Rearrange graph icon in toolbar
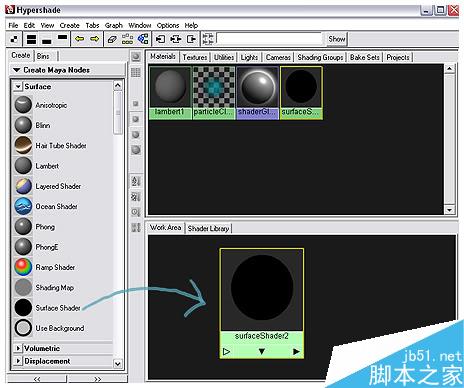464x388 pixels. point(127,39)
